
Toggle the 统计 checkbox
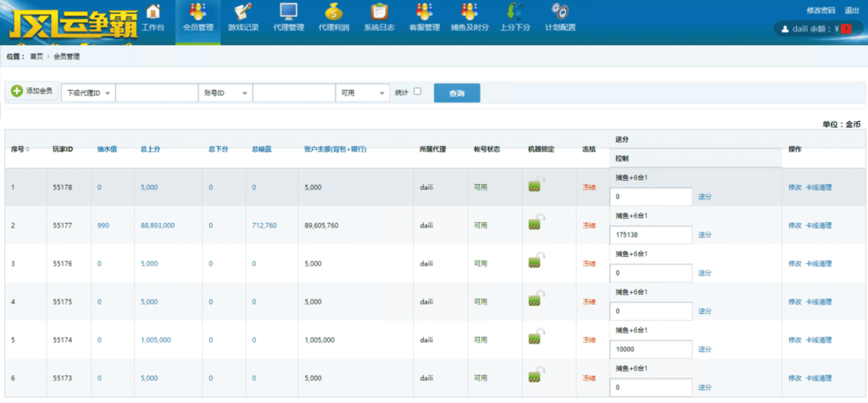(417, 92)
